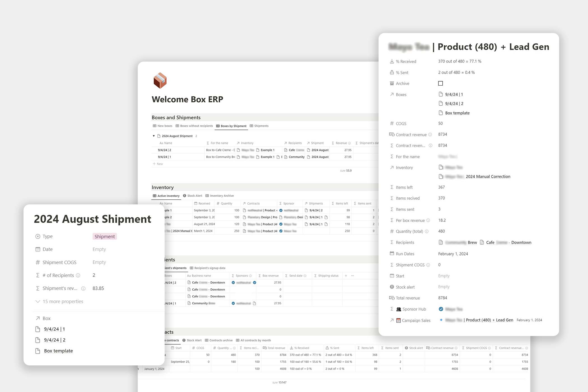Click the info icon next to Shipment's revenue
This screenshot has width=588, height=392.
click(x=83, y=288)
